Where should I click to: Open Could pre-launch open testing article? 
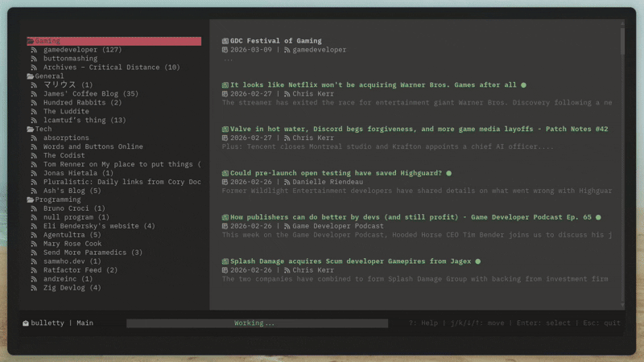(x=336, y=174)
